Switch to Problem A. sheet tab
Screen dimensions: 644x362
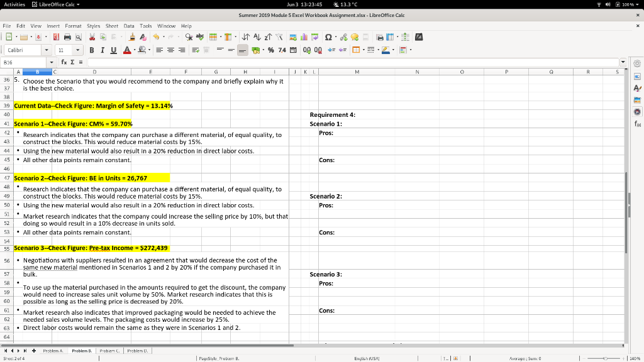click(53, 351)
